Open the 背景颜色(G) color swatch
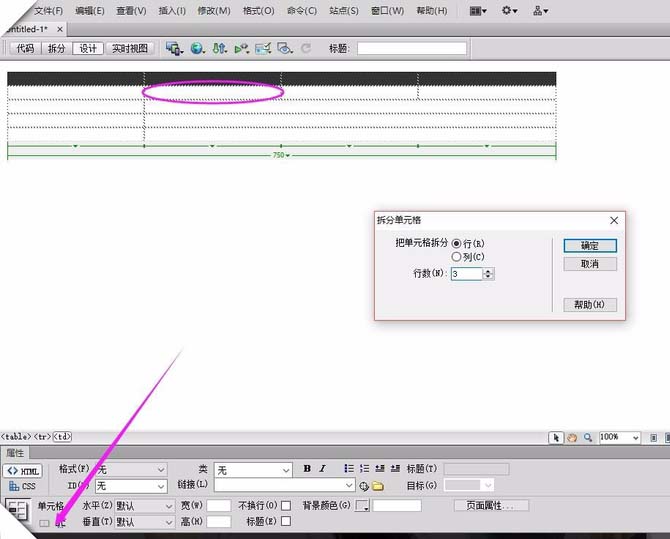The height and width of the screenshot is (539, 670). coord(362,506)
